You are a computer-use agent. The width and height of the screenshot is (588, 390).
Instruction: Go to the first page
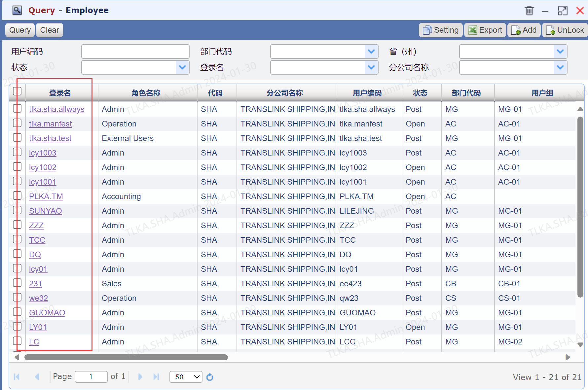tap(17, 377)
